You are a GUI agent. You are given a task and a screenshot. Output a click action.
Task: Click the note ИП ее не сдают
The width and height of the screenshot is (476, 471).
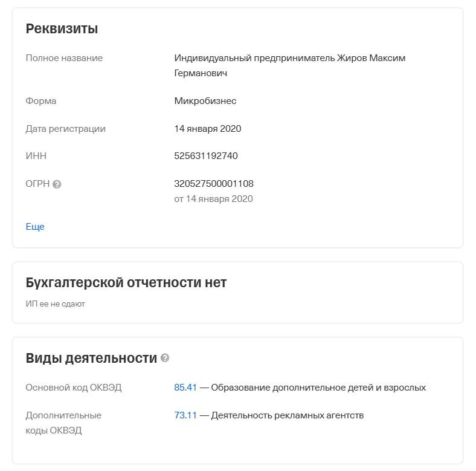click(55, 304)
